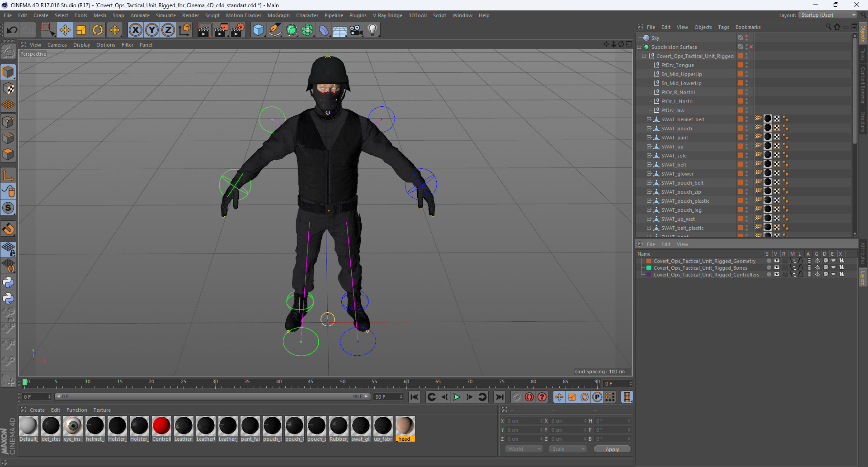The width and height of the screenshot is (868, 467).
Task: Select the eye_ins material swatch
Action: coord(73,429)
